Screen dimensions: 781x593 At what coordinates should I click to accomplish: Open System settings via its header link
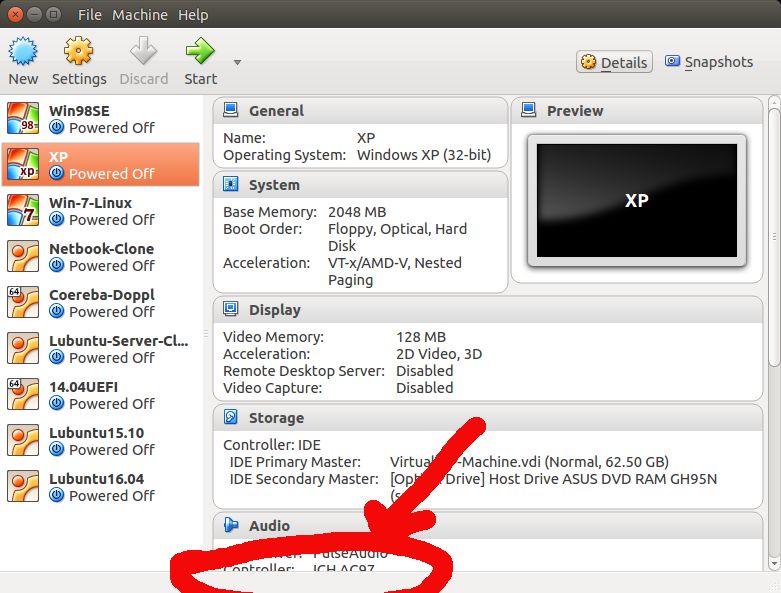(x=274, y=185)
